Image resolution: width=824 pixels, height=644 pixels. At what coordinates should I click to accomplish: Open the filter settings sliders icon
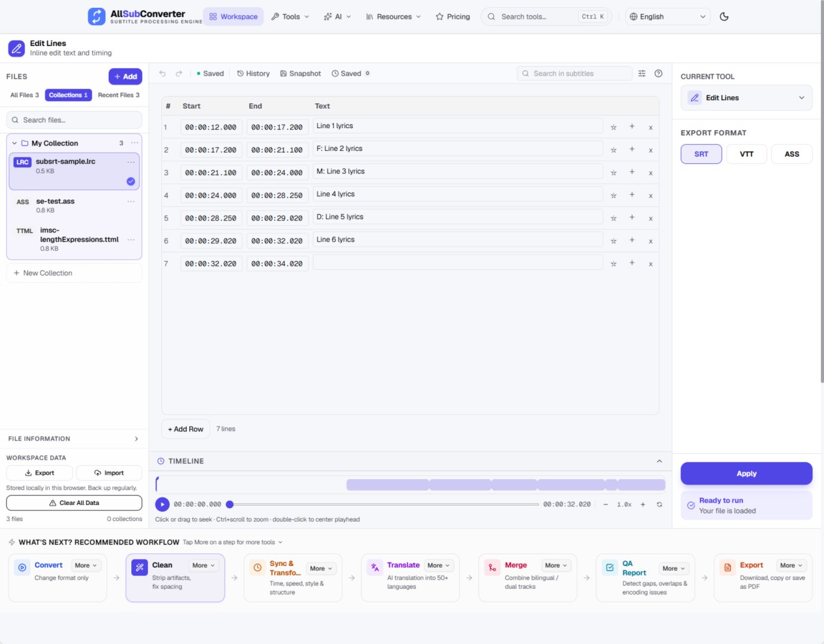[x=642, y=73]
